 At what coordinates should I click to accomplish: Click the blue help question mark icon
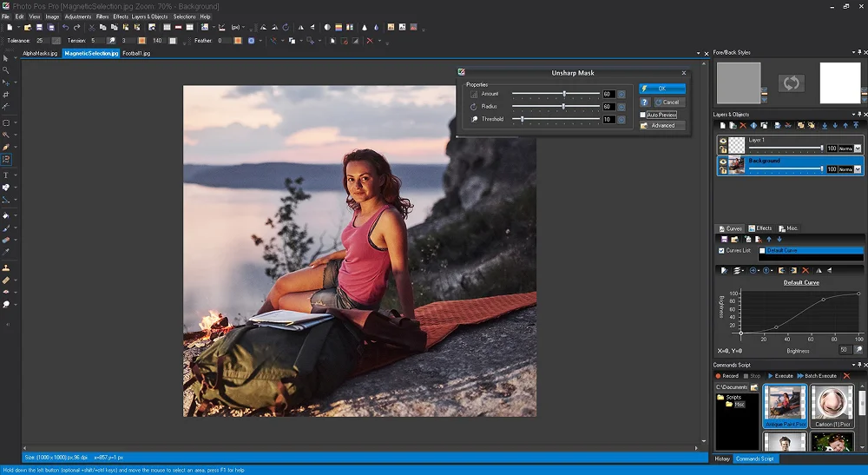pos(644,102)
